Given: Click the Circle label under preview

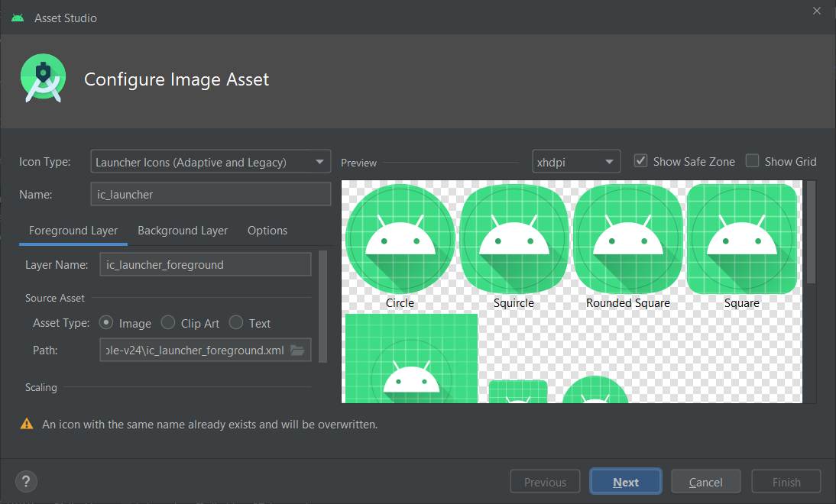Looking at the screenshot, I should (x=400, y=302).
